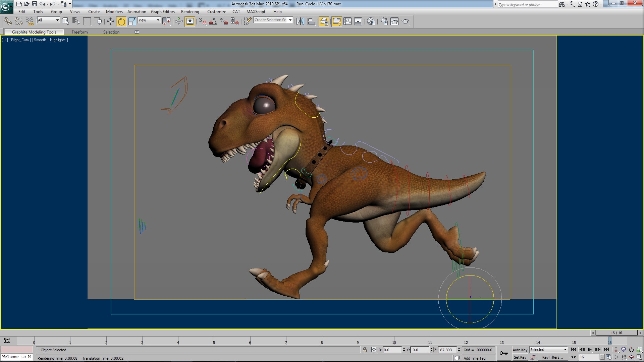Click the Set Key button
644x362 pixels.
tap(520, 357)
